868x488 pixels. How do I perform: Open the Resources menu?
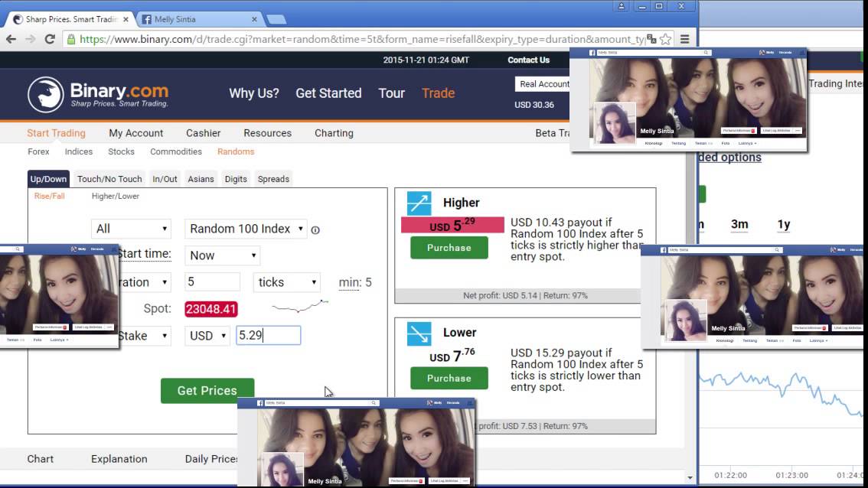[x=267, y=133]
